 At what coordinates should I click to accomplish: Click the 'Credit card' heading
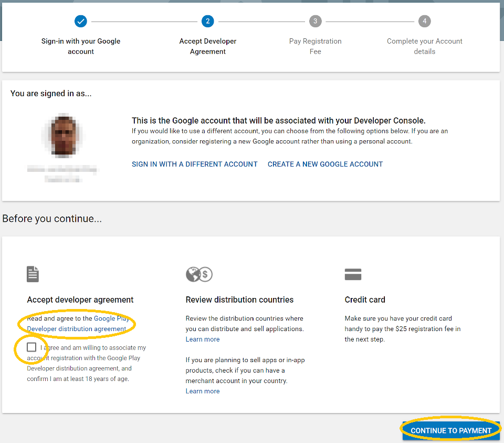click(365, 300)
